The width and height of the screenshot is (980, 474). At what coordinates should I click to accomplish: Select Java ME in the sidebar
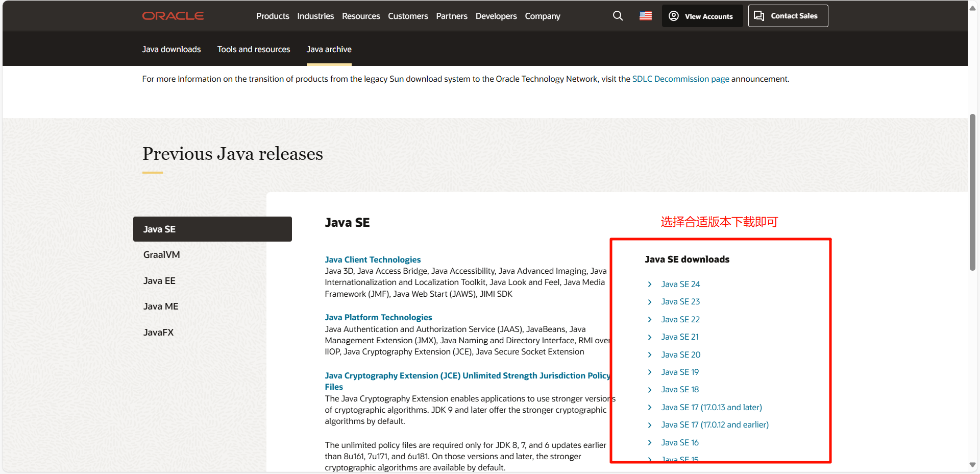click(161, 306)
